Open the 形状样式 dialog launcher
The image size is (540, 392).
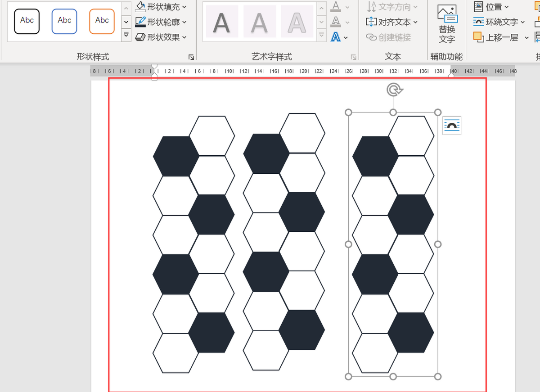pyautogui.click(x=191, y=57)
